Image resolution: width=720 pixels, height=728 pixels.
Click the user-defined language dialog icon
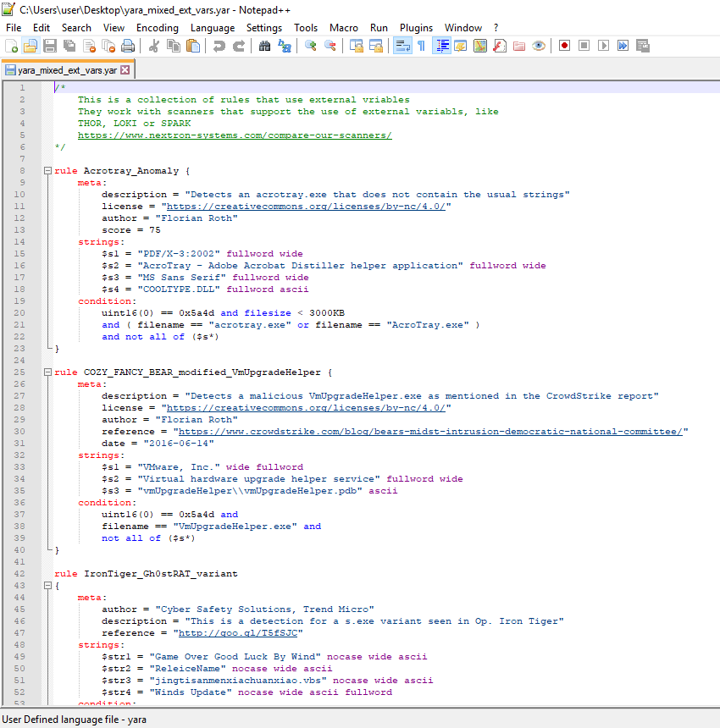point(460,46)
